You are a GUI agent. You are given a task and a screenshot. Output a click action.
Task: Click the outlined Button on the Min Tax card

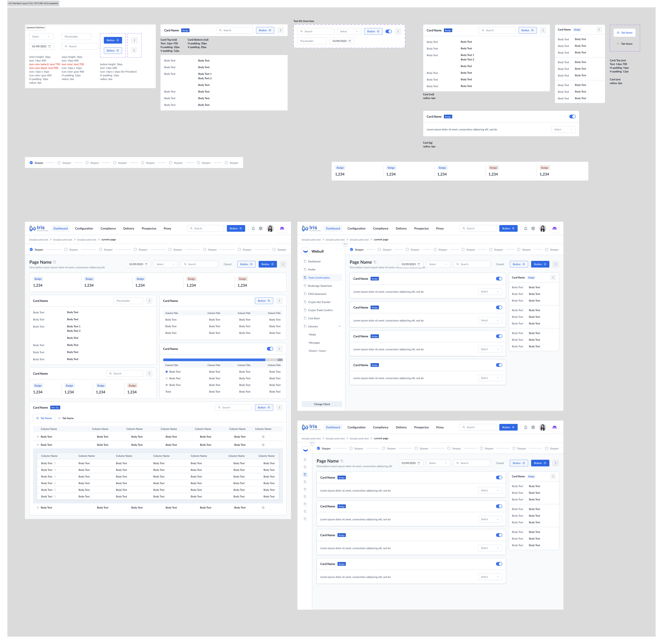click(264, 408)
